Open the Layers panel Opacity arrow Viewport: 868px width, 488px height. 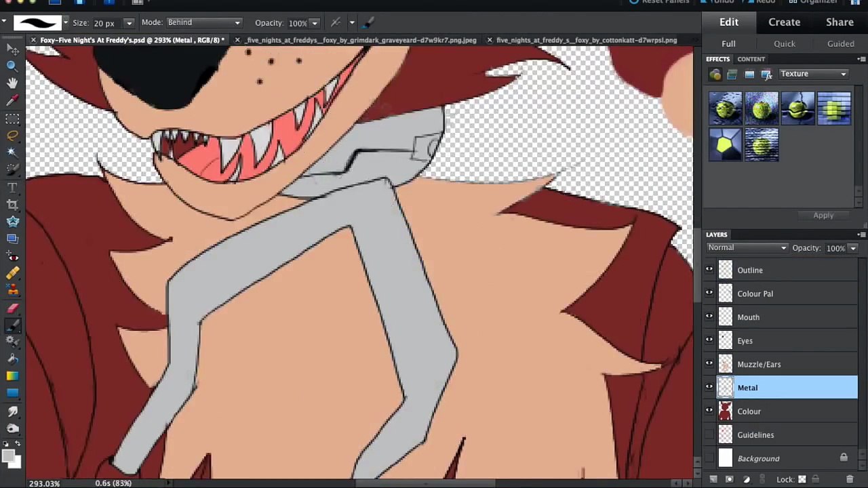(x=852, y=249)
